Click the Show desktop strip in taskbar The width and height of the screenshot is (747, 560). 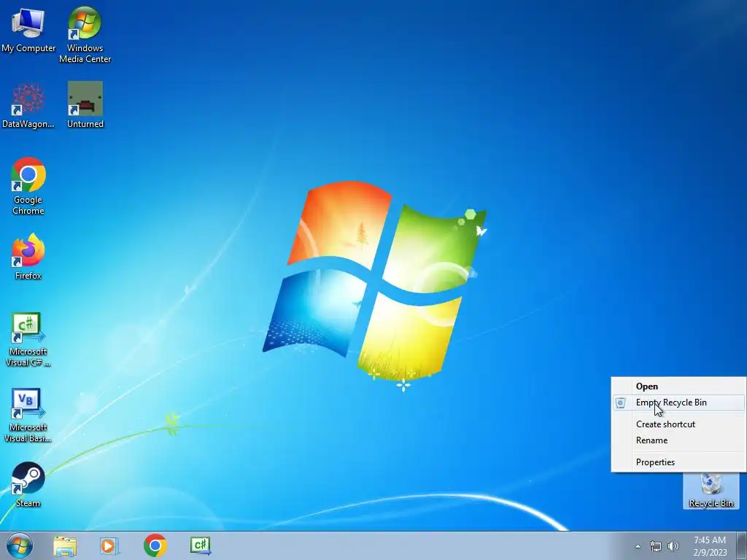click(742, 546)
